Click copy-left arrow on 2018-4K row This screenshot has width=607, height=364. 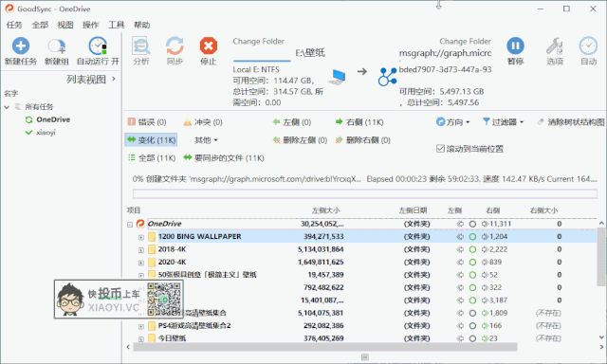pos(460,249)
